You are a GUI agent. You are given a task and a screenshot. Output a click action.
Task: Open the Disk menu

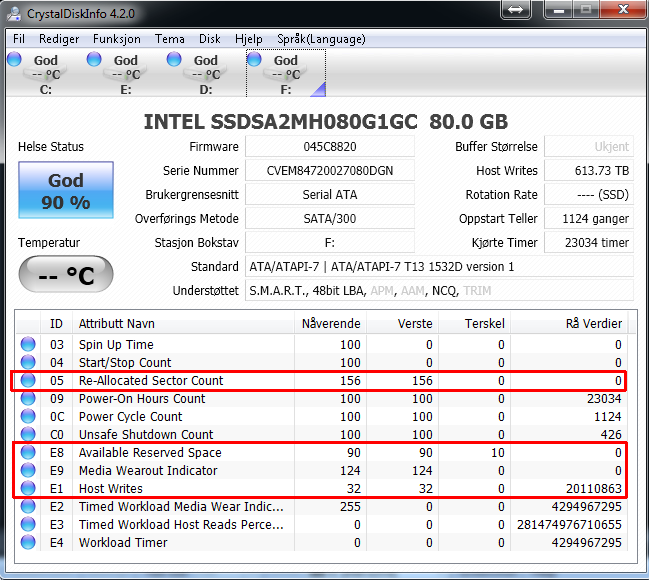click(209, 39)
